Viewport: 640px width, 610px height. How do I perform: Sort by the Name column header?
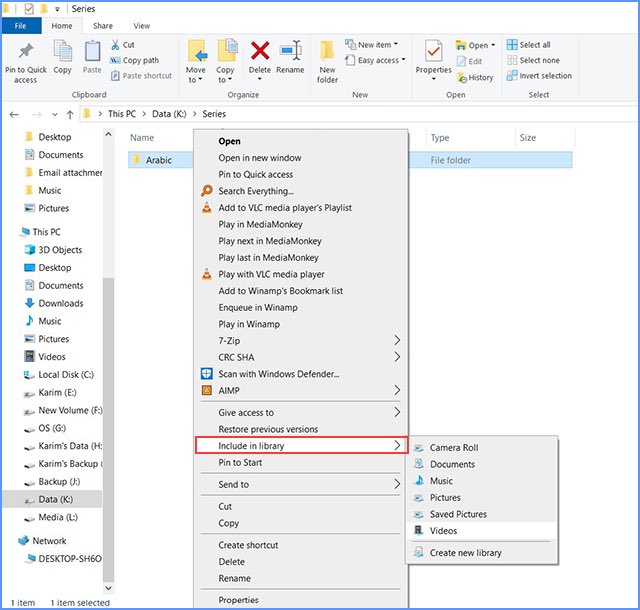[142, 138]
